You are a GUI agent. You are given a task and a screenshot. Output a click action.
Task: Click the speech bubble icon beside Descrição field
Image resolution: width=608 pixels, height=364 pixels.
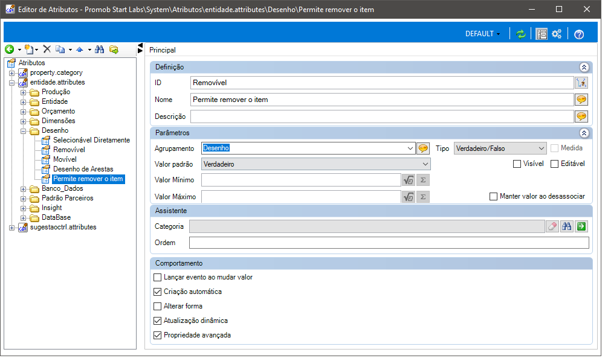581,117
